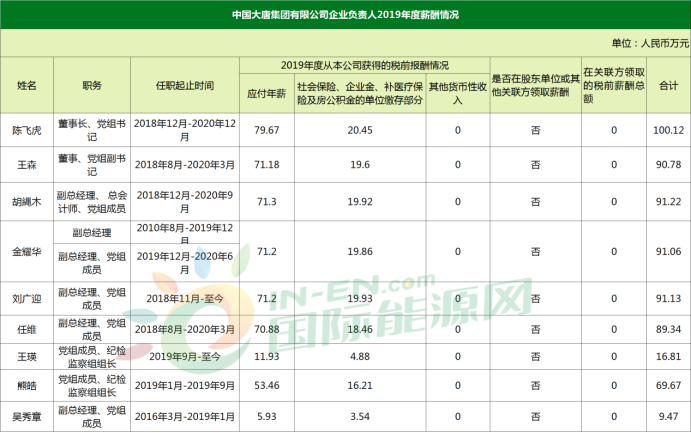Image resolution: width=691 pixels, height=433 pixels.
Task: Select the insurance value 19.86
Action: point(360,252)
